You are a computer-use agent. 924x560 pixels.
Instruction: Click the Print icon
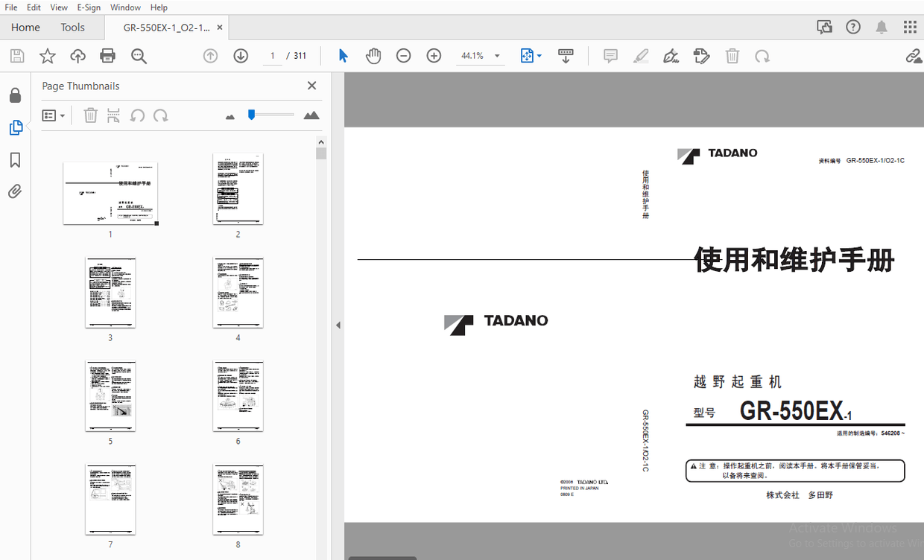click(107, 55)
